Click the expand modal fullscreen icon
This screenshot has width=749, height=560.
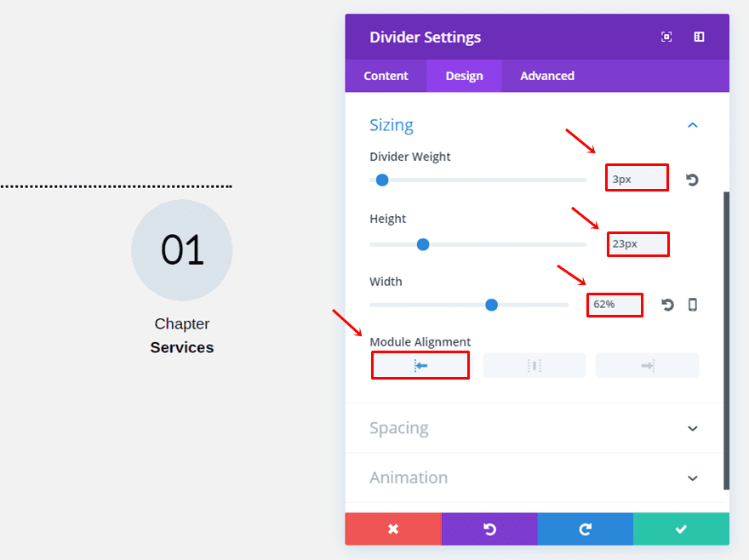point(666,37)
